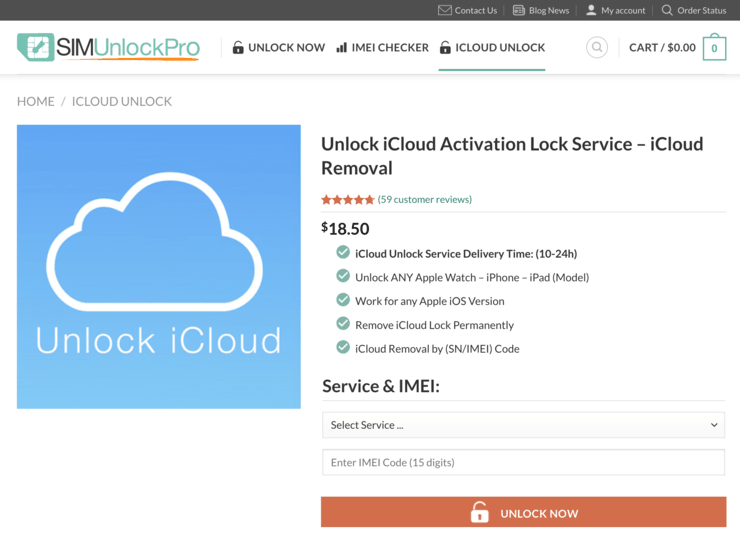Click the Order Status magnifier icon

click(667, 10)
